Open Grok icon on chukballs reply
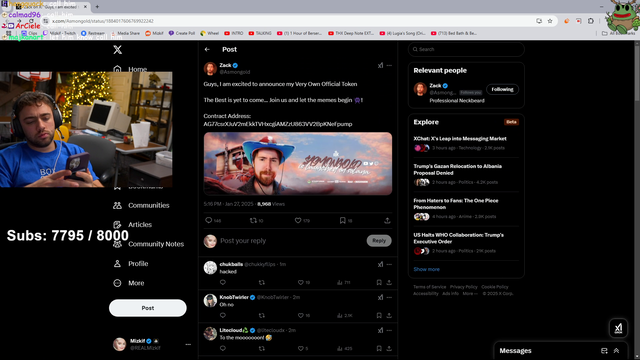 [x=380, y=264]
